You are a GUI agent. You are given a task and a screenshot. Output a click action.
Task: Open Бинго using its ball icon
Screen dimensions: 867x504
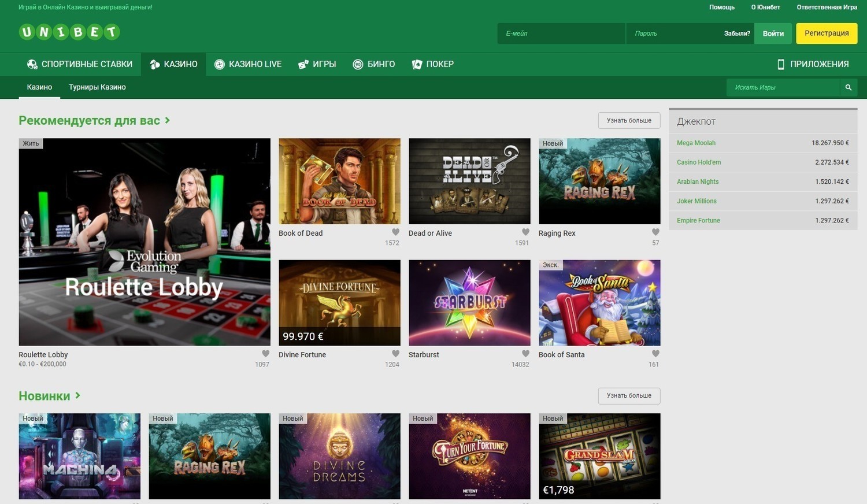coord(358,64)
